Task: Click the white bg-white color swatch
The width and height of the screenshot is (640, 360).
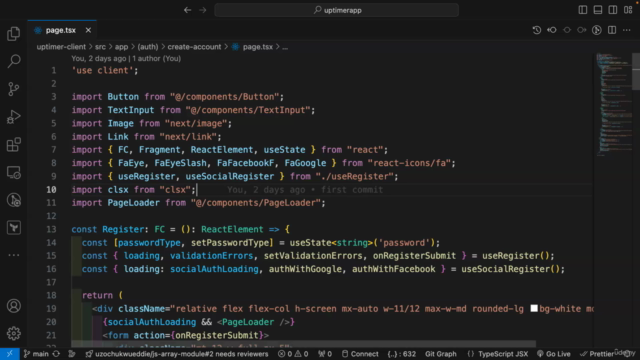Action: pos(534,309)
